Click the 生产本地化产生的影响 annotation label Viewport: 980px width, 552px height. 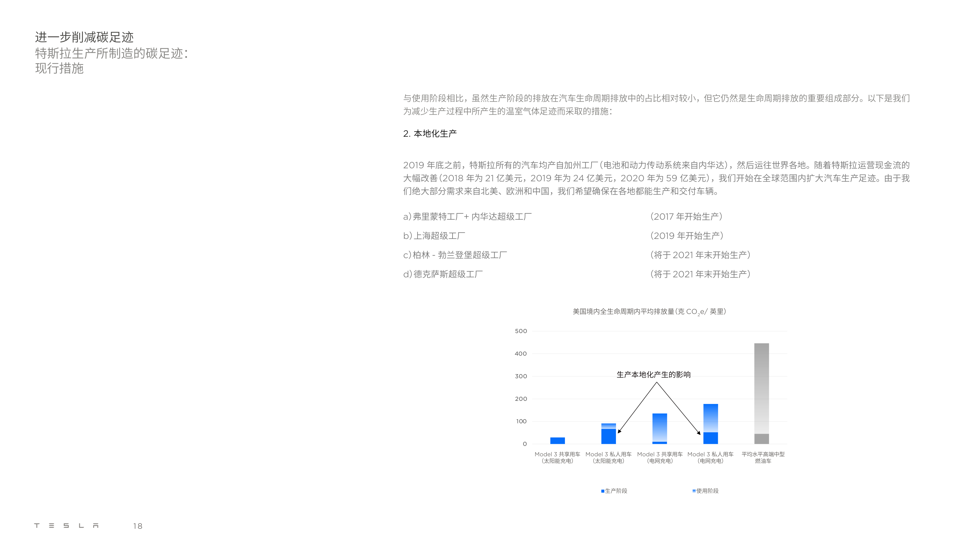(x=653, y=375)
